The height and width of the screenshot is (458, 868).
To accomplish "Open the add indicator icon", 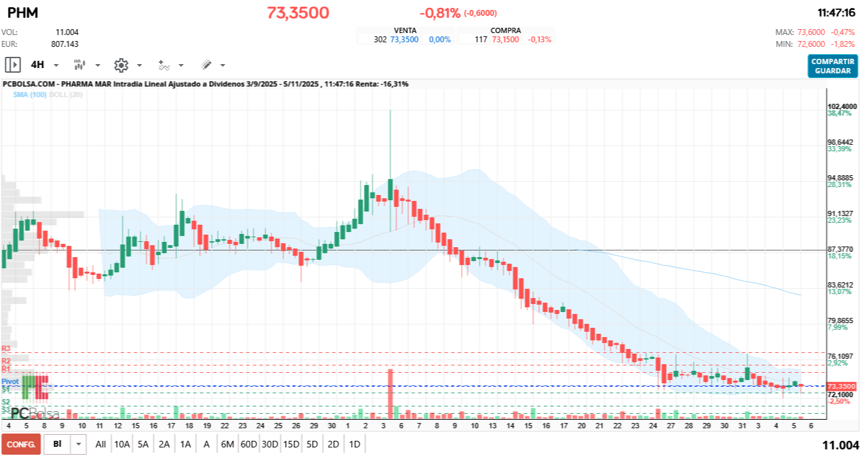I will 164,65.
